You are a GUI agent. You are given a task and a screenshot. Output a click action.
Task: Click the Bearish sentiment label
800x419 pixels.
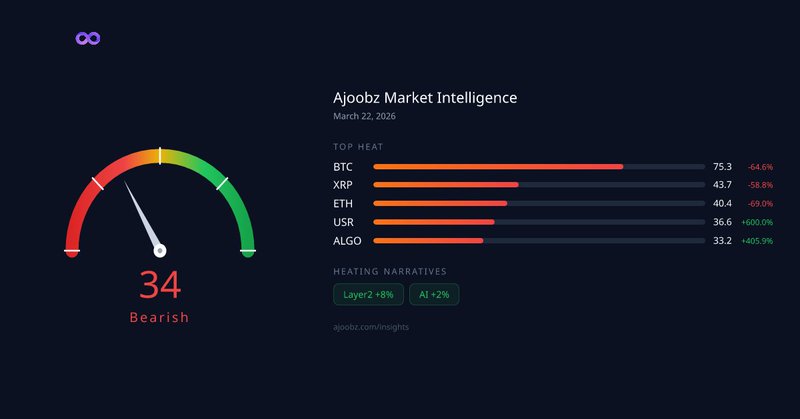[160, 318]
